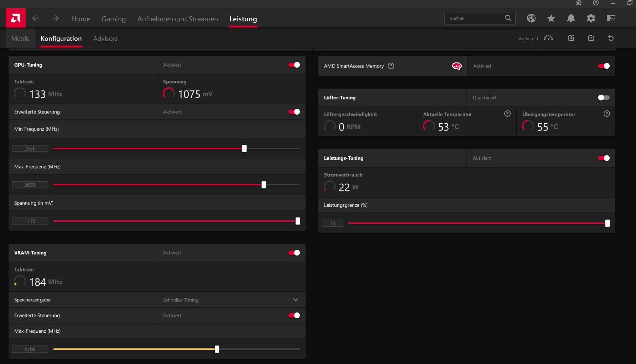
Task: Select the Leistung tab
Action: 243,19
